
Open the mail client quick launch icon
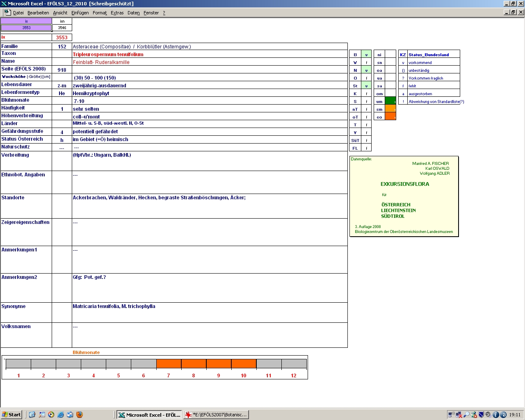tap(70, 415)
